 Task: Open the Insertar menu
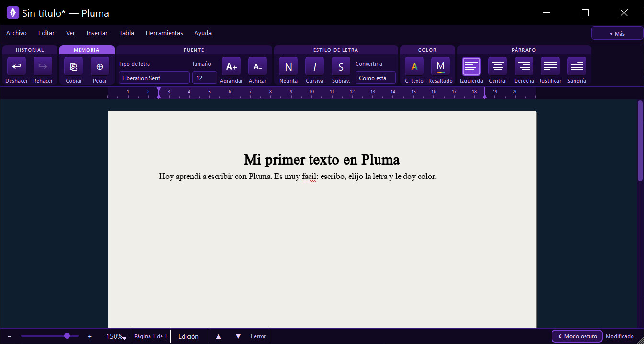point(97,33)
